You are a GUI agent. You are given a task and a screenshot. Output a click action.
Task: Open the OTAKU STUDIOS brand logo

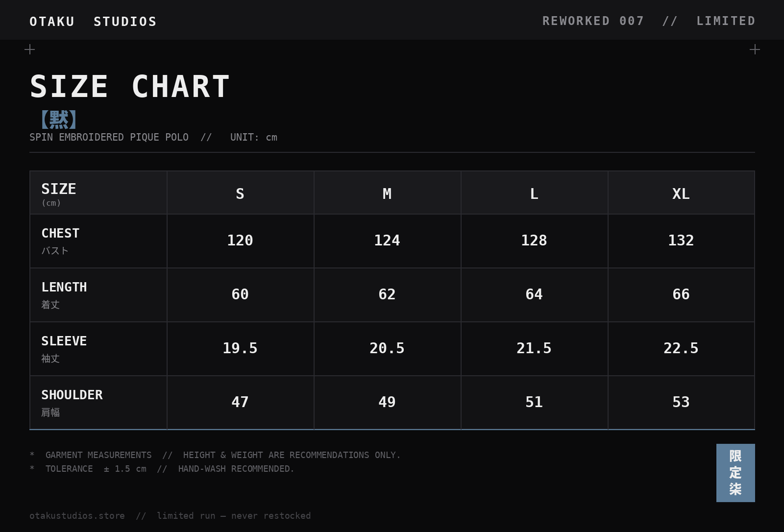pos(93,21)
